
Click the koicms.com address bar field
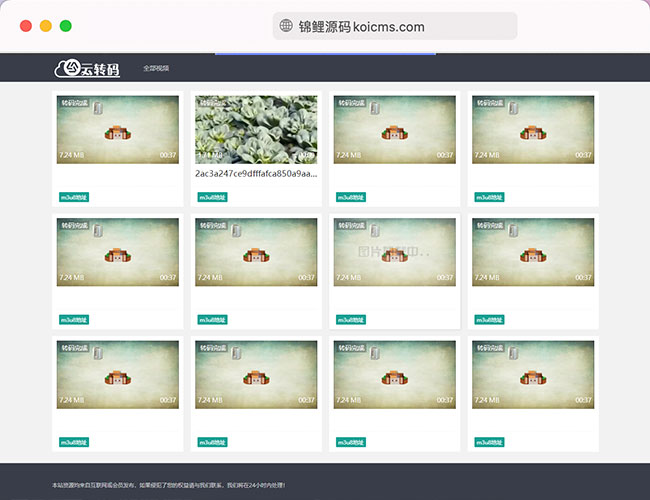(x=395, y=27)
